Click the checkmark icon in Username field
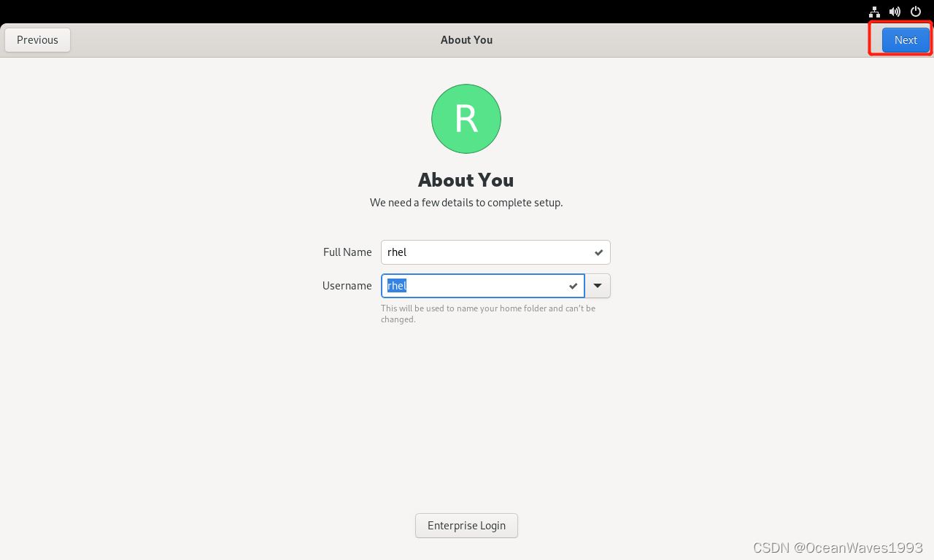 click(x=574, y=286)
